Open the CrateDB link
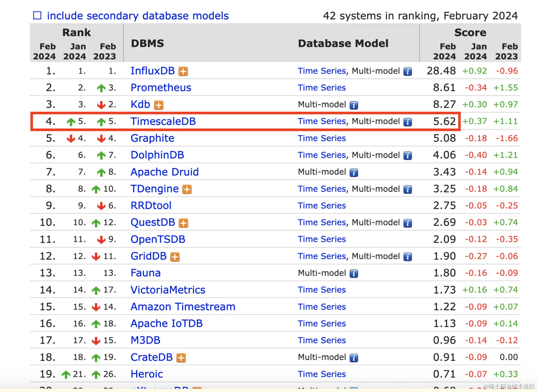 [152, 357]
